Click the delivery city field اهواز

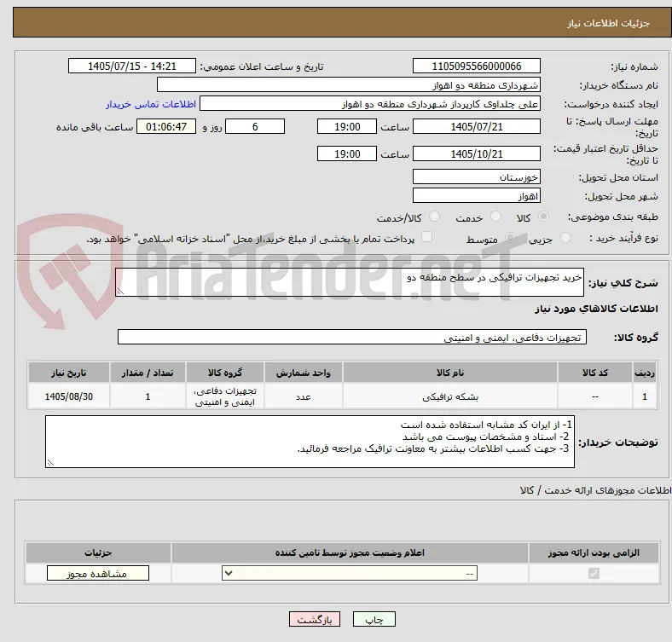(x=476, y=195)
